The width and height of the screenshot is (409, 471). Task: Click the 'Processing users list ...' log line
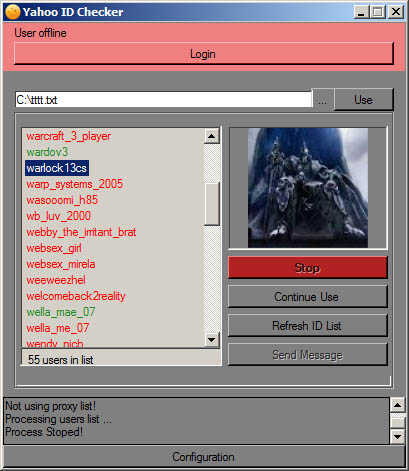click(58, 419)
